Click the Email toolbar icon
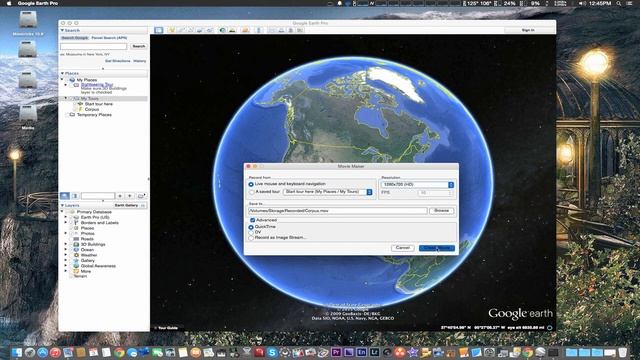The width and height of the screenshot is (640, 360). coord(271,30)
